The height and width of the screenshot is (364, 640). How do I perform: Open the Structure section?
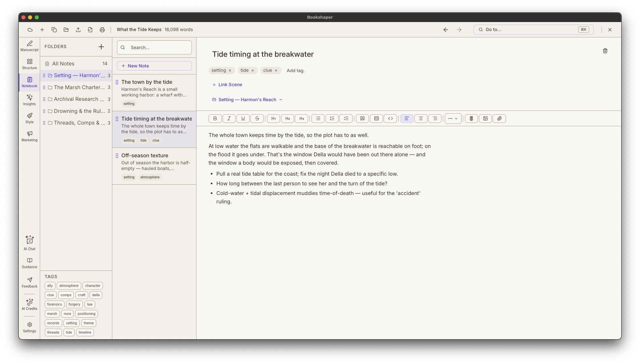pyautogui.click(x=29, y=64)
